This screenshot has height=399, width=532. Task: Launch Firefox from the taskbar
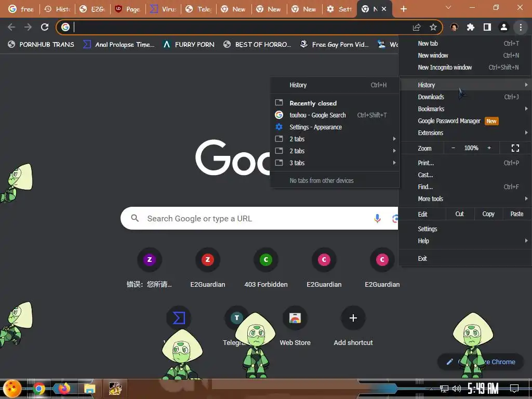click(64, 389)
